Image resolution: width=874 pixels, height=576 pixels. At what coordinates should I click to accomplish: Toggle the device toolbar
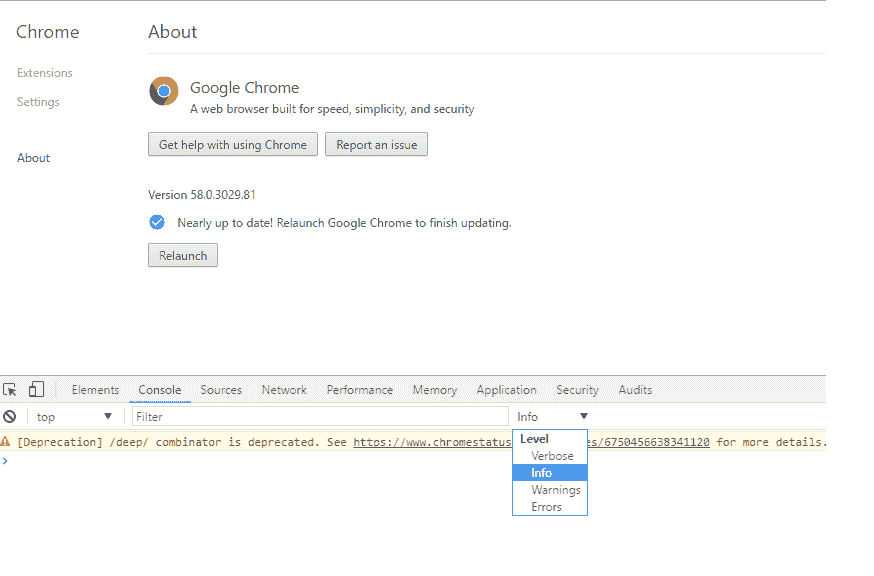click(x=36, y=388)
